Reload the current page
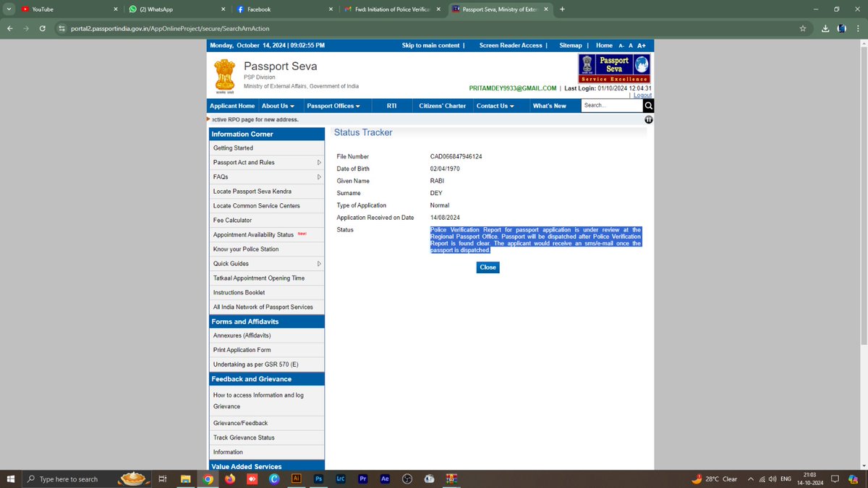The image size is (868, 488). point(43,28)
